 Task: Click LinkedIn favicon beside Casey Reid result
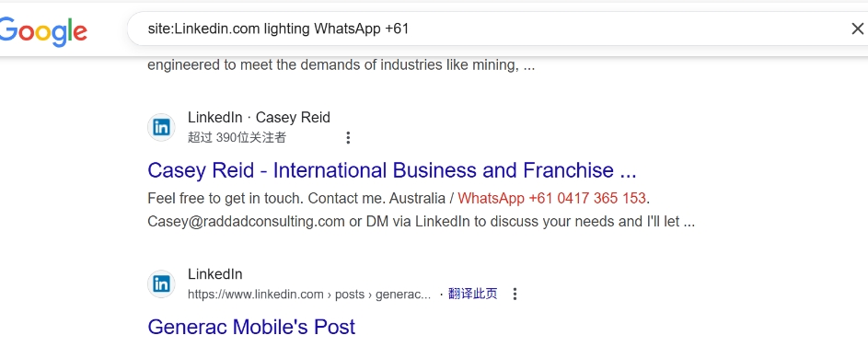pyautogui.click(x=161, y=127)
